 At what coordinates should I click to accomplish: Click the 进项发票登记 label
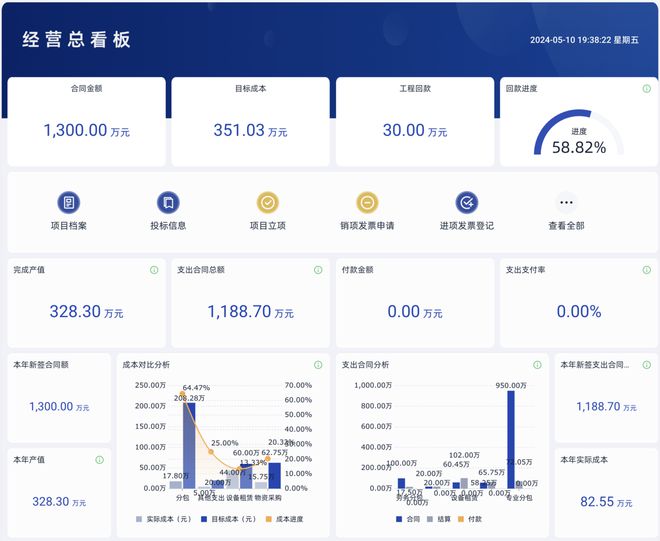coord(467,226)
